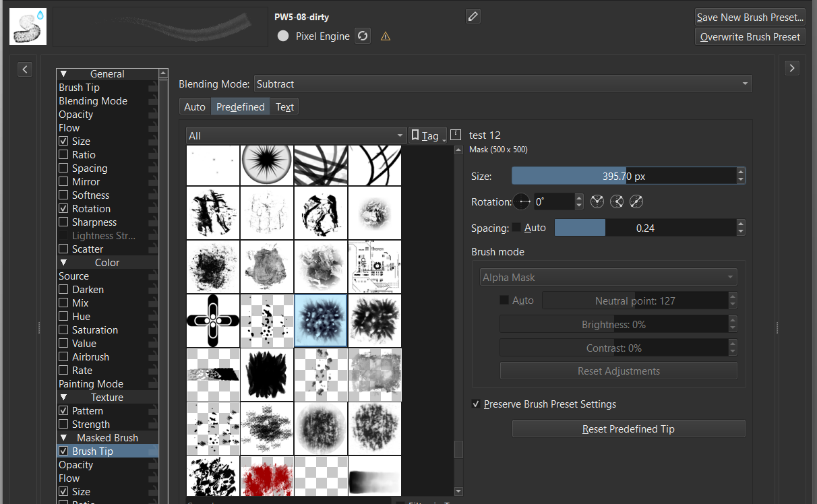
Task: Open the Blending Mode dropdown set to Subtract
Action: (x=502, y=84)
